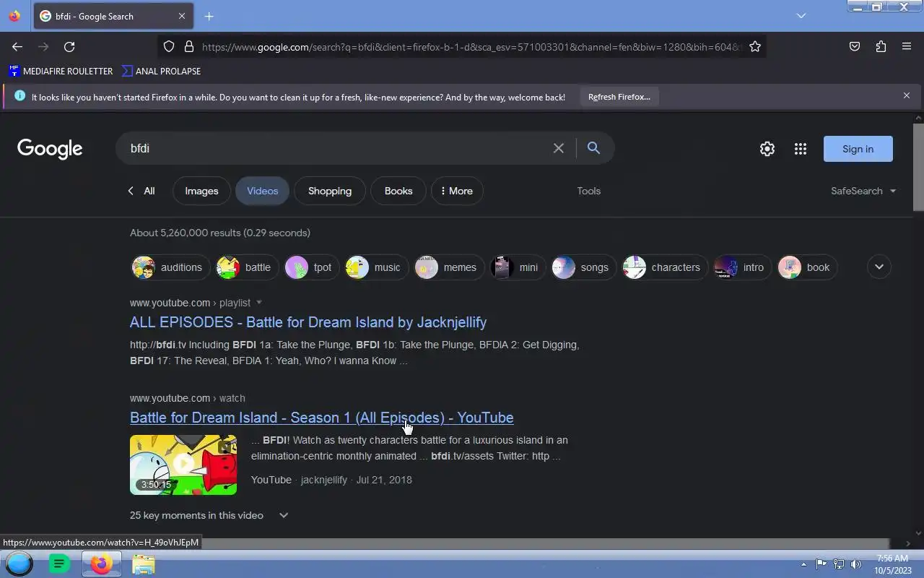
Task: Open search Tools options
Action: 588,191
